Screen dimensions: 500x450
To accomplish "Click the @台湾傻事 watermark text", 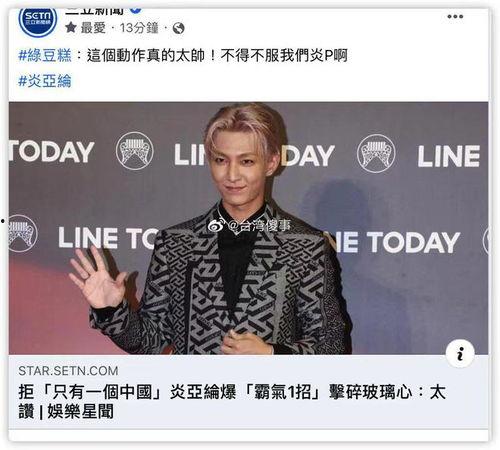I will click(x=259, y=226).
